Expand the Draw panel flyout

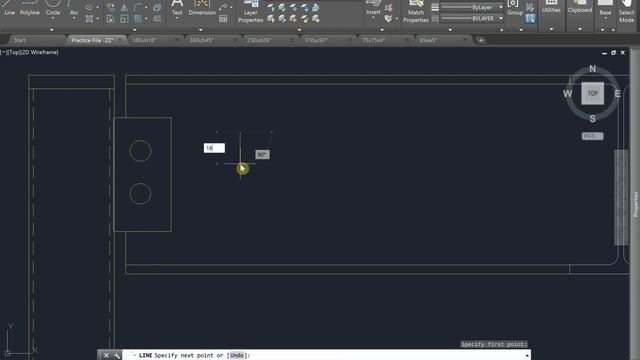(x=51, y=30)
